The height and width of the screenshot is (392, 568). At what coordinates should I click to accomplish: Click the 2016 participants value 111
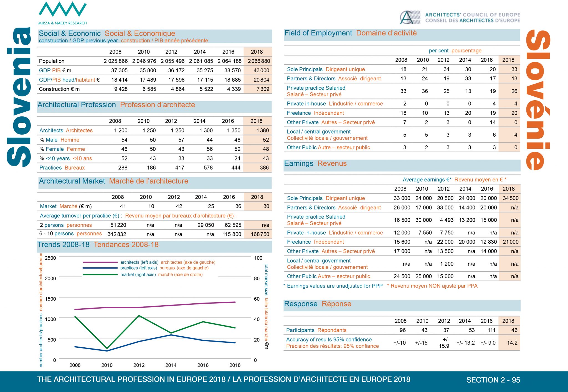click(491, 330)
